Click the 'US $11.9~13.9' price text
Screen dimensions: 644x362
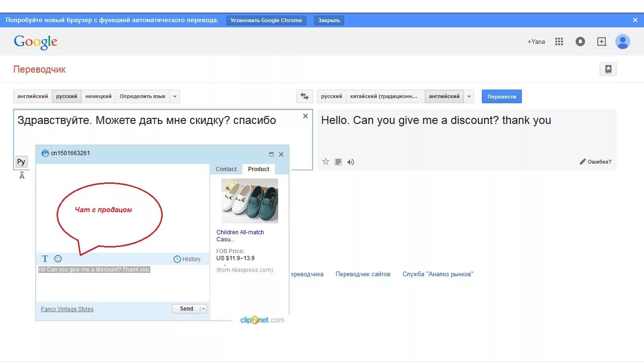point(235,258)
